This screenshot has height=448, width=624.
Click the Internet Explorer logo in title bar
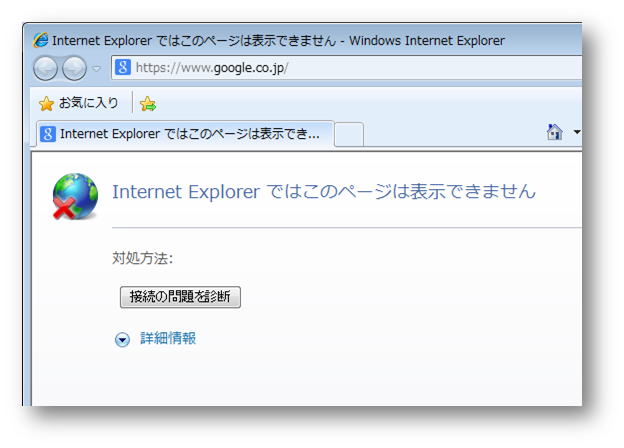pyautogui.click(x=41, y=40)
